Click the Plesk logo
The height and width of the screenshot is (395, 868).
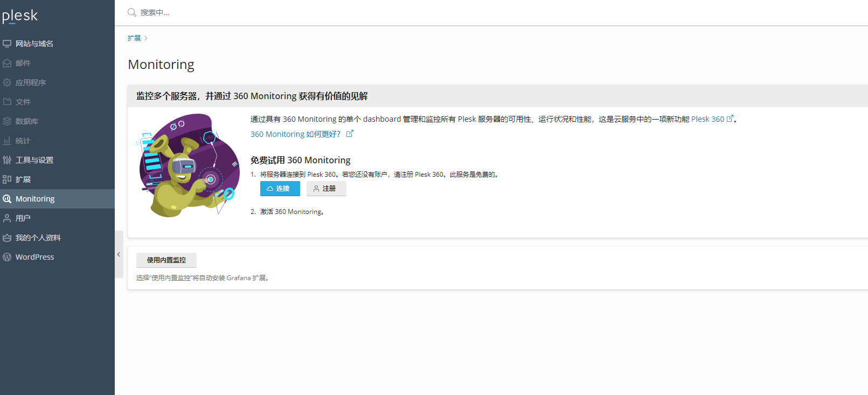[20, 16]
